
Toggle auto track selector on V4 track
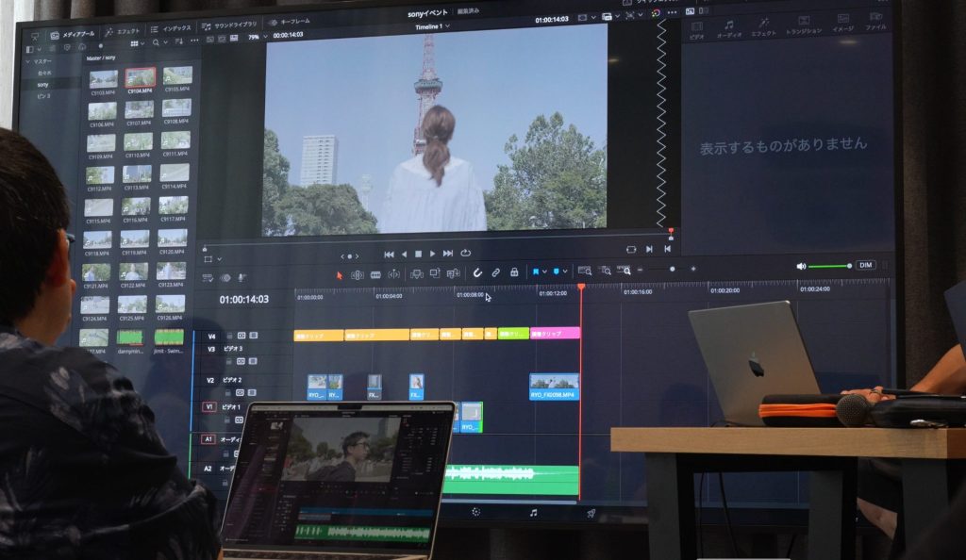tap(241, 336)
